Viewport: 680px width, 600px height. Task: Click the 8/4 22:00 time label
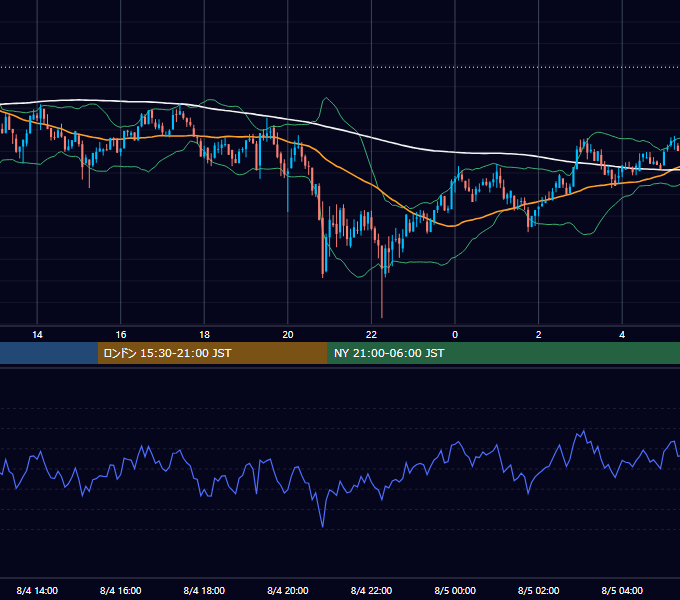pyautogui.click(x=371, y=590)
